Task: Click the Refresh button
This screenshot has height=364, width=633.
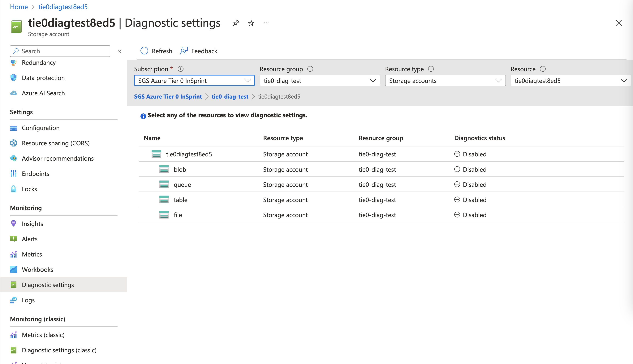Action: (x=156, y=51)
